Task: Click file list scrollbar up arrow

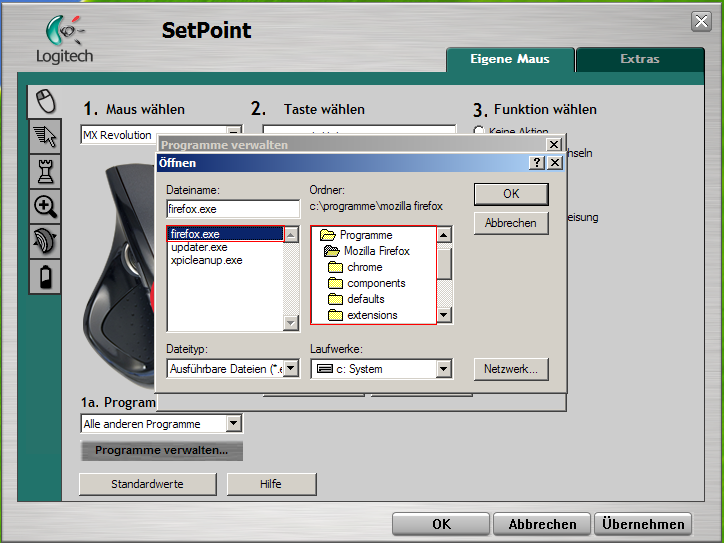Action: tap(291, 235)
